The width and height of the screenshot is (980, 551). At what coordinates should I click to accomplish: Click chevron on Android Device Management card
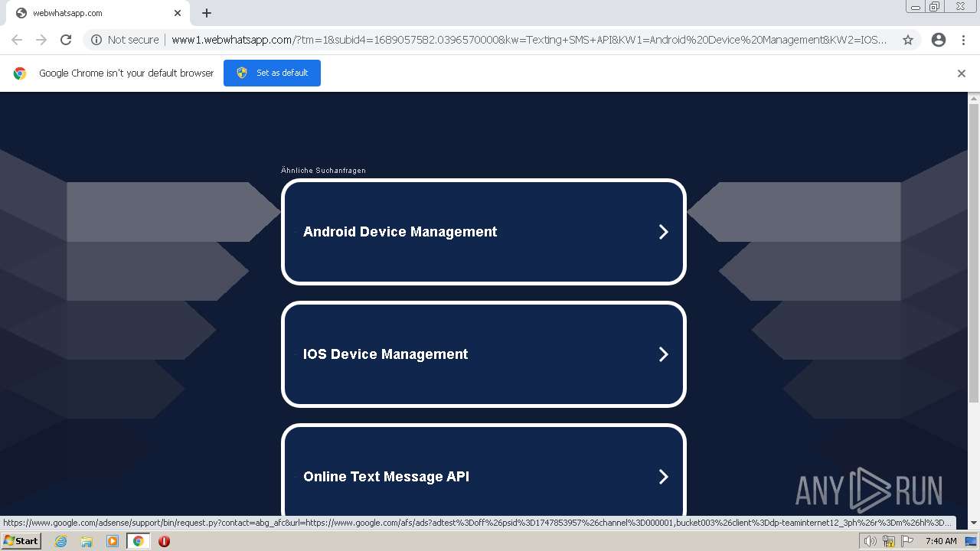click(x=664, y=232)
